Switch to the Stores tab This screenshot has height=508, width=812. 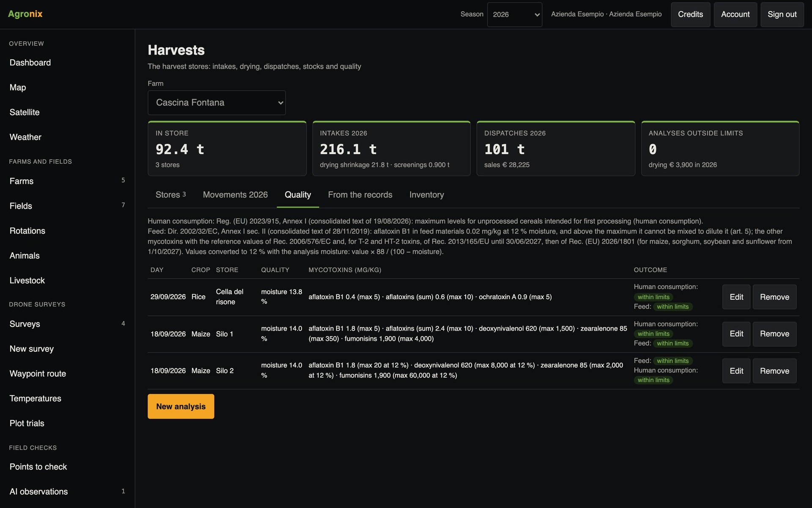(x=170, y=195)
